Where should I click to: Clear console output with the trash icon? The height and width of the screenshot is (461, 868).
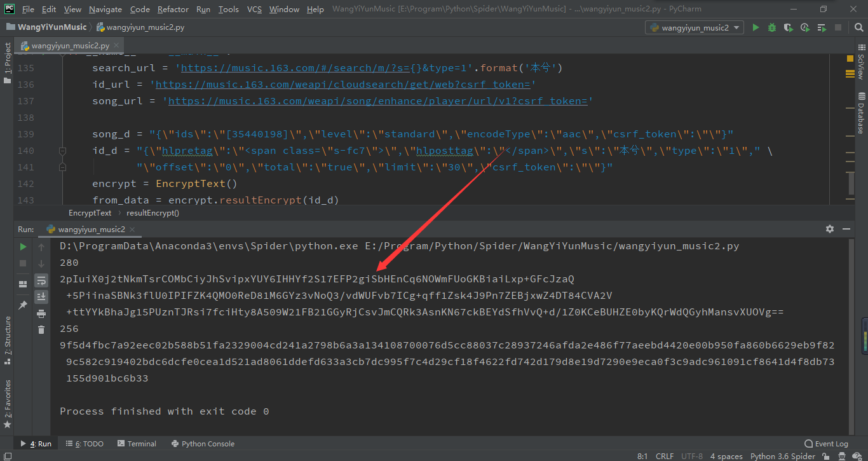(x=41, y=329)
